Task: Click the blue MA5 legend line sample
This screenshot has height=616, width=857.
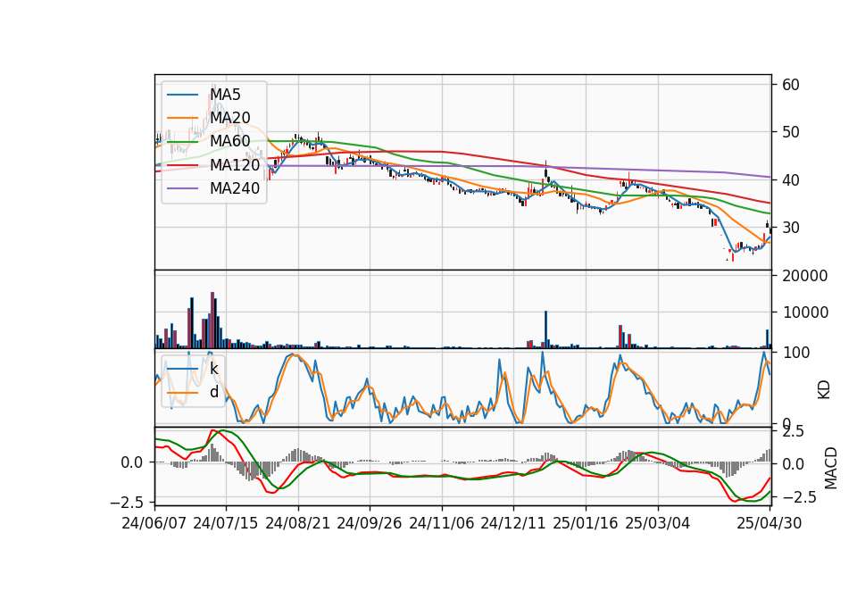Action: (x=182, y=95)
